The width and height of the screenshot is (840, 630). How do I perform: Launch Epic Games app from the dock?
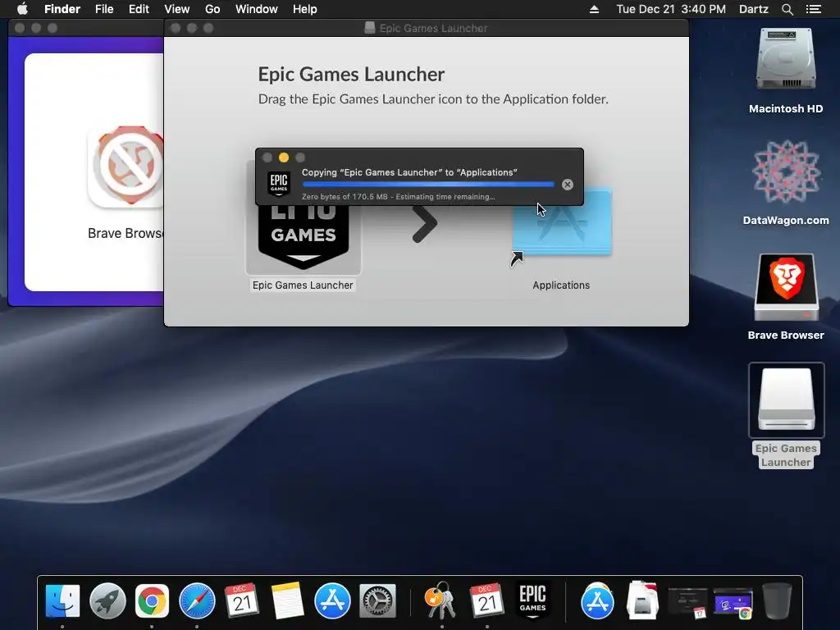point(532,600)
